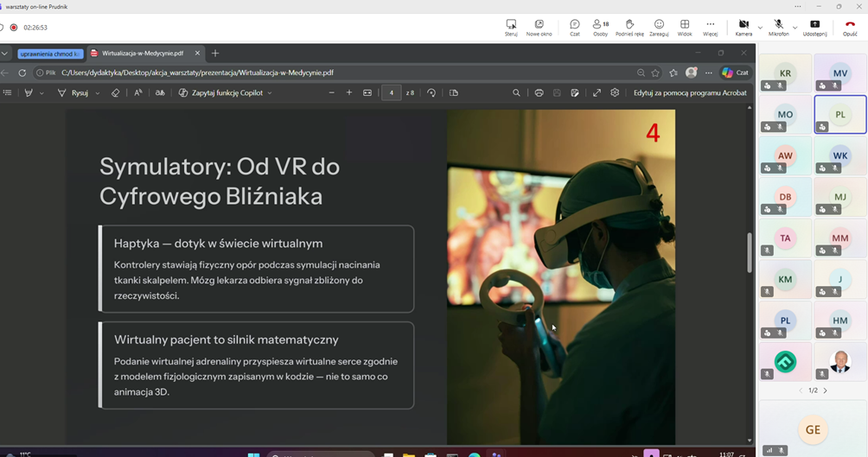Screen dimensions: 868x457
Task: Rotate the PDF page
Action: (x=431, y=92)
